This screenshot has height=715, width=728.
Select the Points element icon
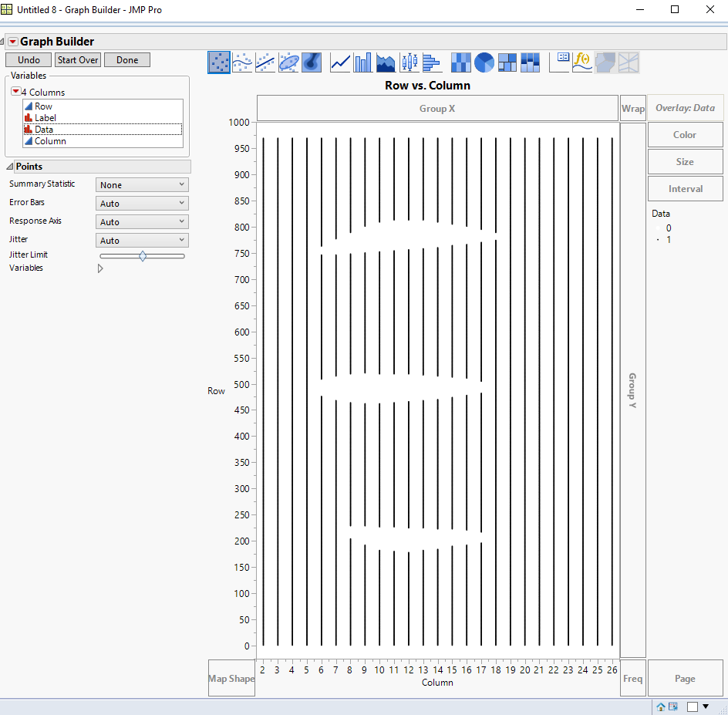(219, 62)
